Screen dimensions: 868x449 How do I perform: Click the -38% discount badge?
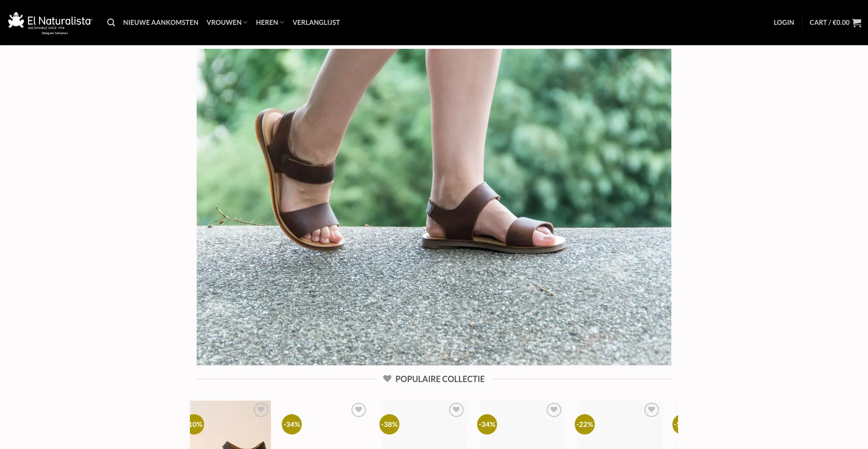tap(389, 424)
